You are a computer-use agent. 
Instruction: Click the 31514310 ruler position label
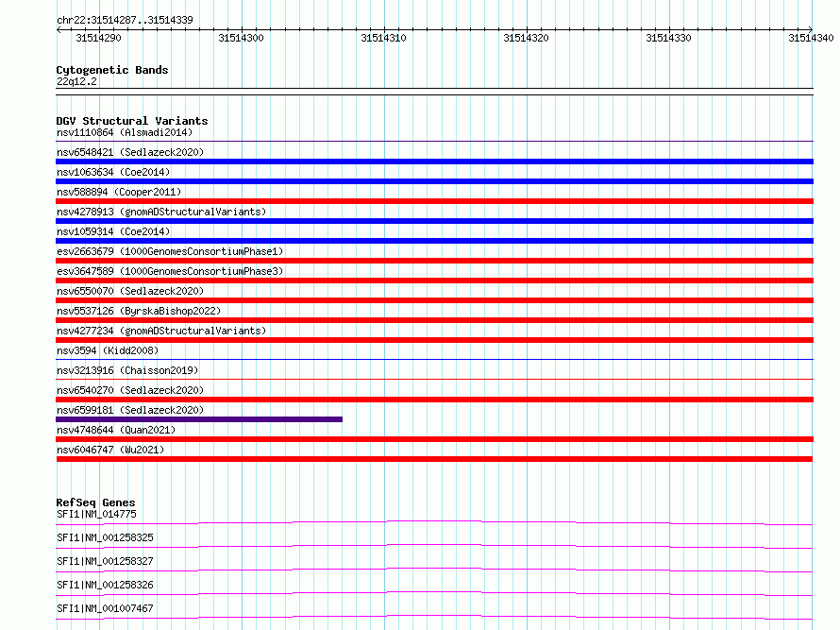point(383,38)
